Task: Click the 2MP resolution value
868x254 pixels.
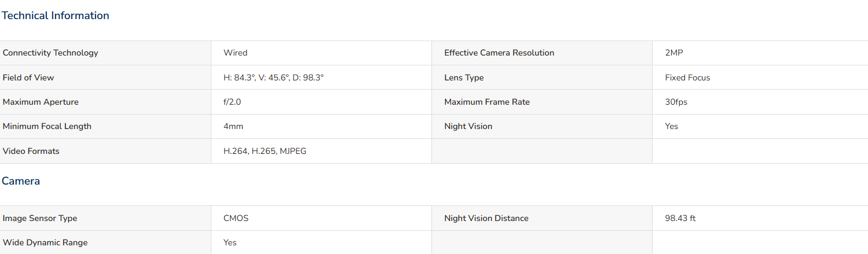Action: (x=674, y=53)
